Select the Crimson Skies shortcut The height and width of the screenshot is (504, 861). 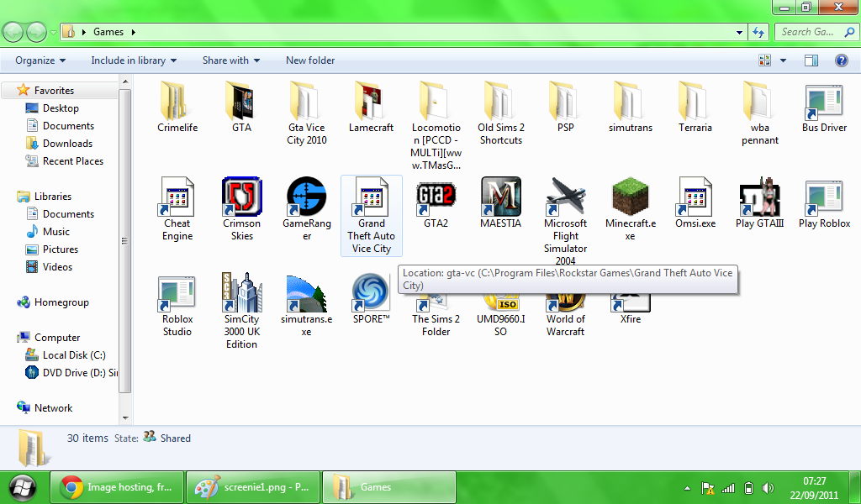[241, 197]
